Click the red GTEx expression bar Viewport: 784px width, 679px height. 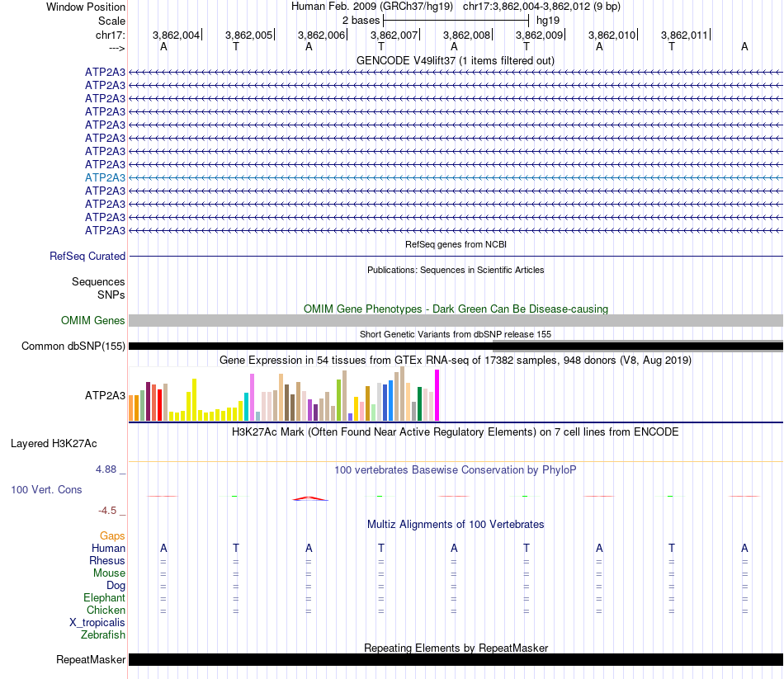(x=159, y=405)
